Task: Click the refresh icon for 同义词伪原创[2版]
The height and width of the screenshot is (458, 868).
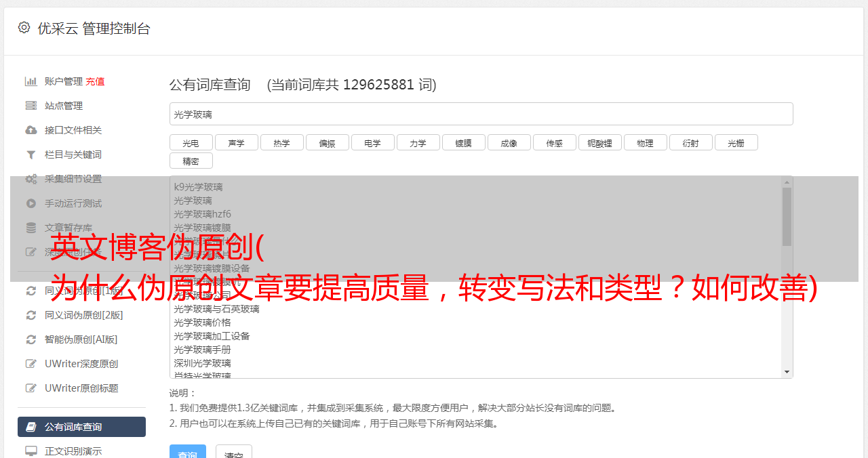Action: pos(31,315)
